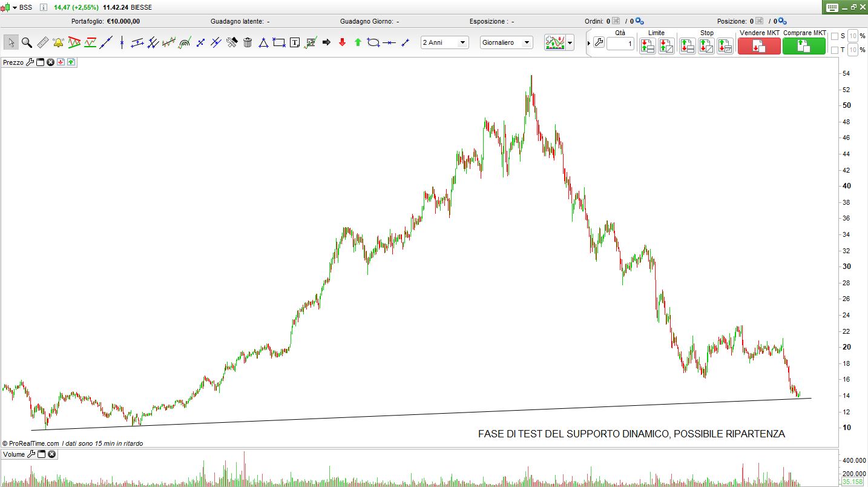Viewport: 868px width, 487px height.
Task: Open the Giornaliero timeframe dropdown
Action: (x=507, y=42)
